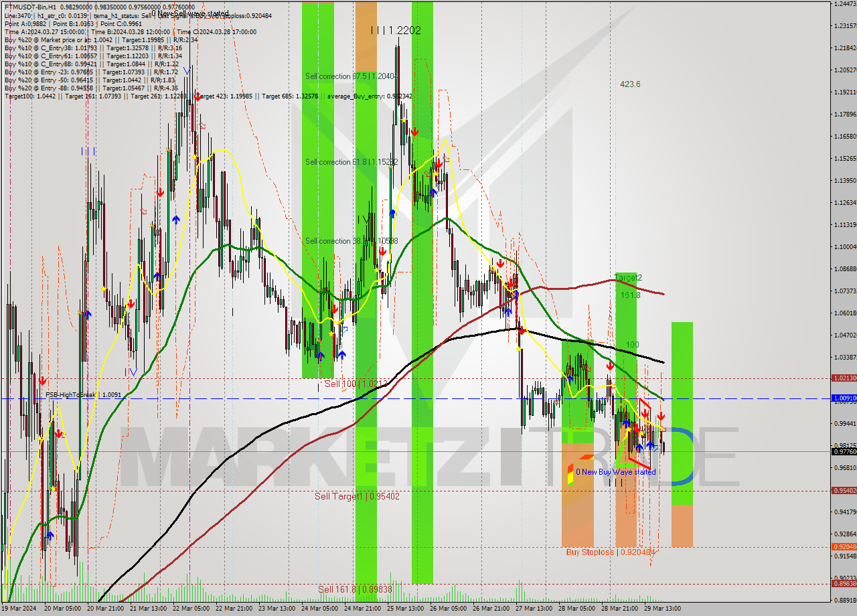Click the 'Time A:2024.03.27 15:00:00' text
857x616 pixels.
(x=44, y=31)
